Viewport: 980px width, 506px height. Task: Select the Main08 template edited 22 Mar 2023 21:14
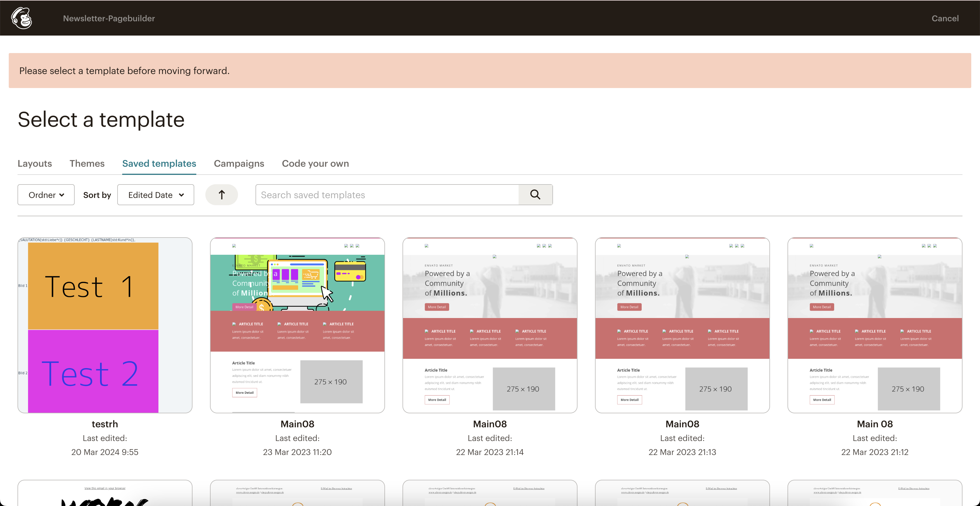click(x=490, y=325)
